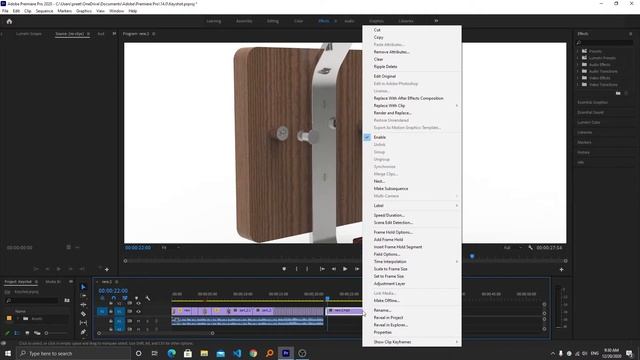Click Add Marker in Program monitor
The width and height of the screenshot is (640, 360).
284,269
